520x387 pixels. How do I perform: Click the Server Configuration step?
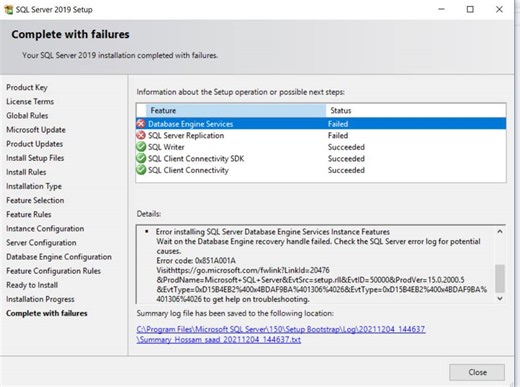pyautogui.click(x=41, y=243)
